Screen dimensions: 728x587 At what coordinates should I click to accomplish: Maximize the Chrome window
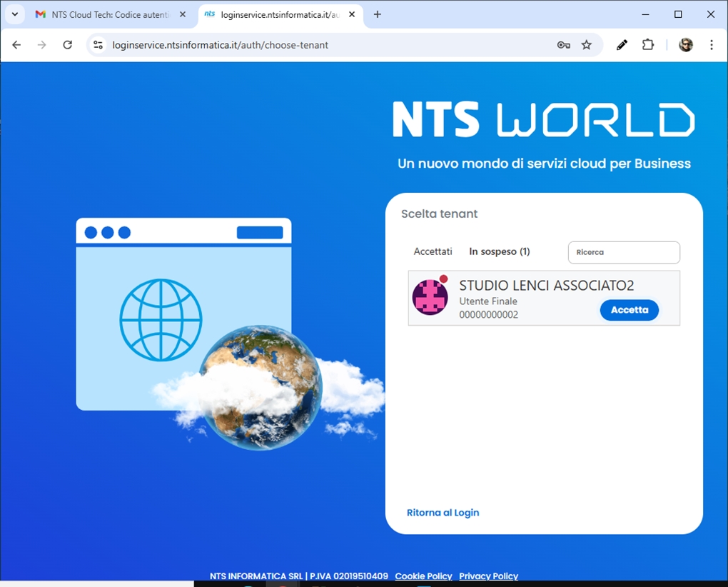(x=678, y=14)
